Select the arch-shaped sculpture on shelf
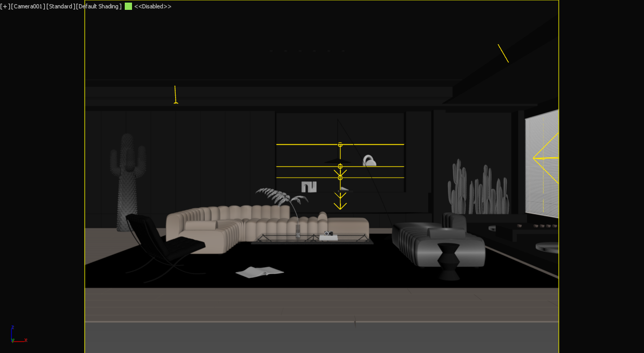Viewport: 644px width, 353px height. [309, 187]
